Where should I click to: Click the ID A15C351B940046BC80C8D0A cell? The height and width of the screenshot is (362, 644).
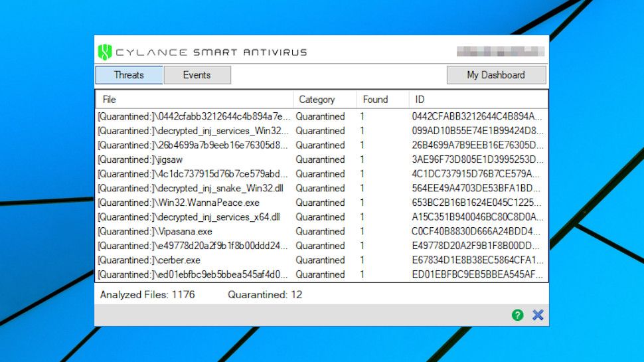click(477, 217)
